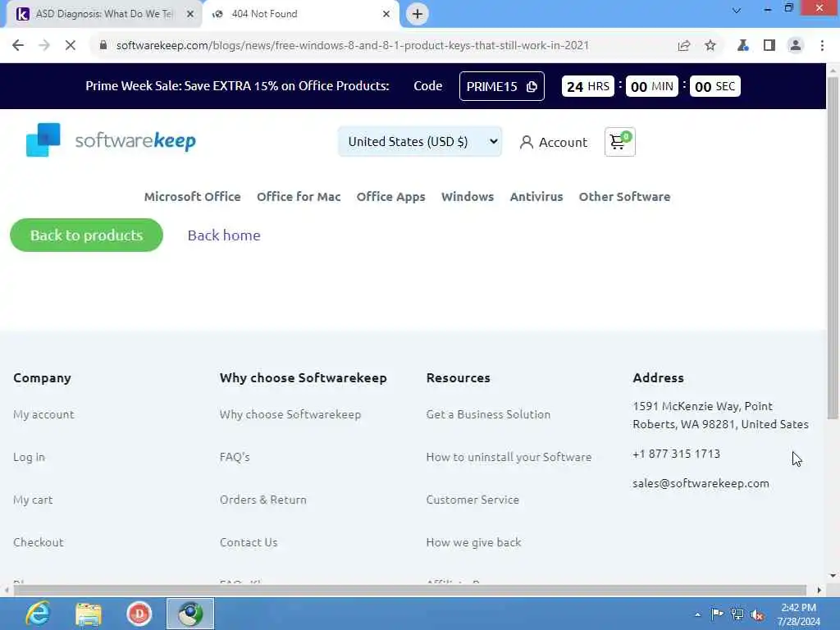Open the Chrome three-dot menu

coord(822,46)
